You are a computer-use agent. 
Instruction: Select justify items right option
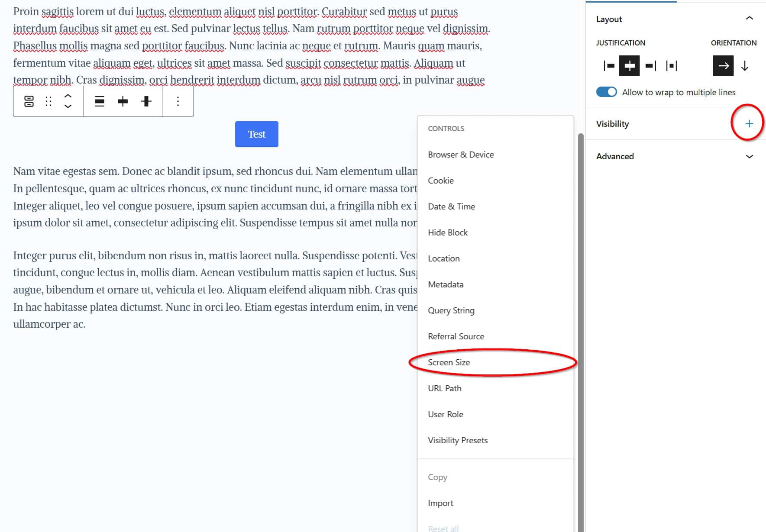(x=650, y=66)
